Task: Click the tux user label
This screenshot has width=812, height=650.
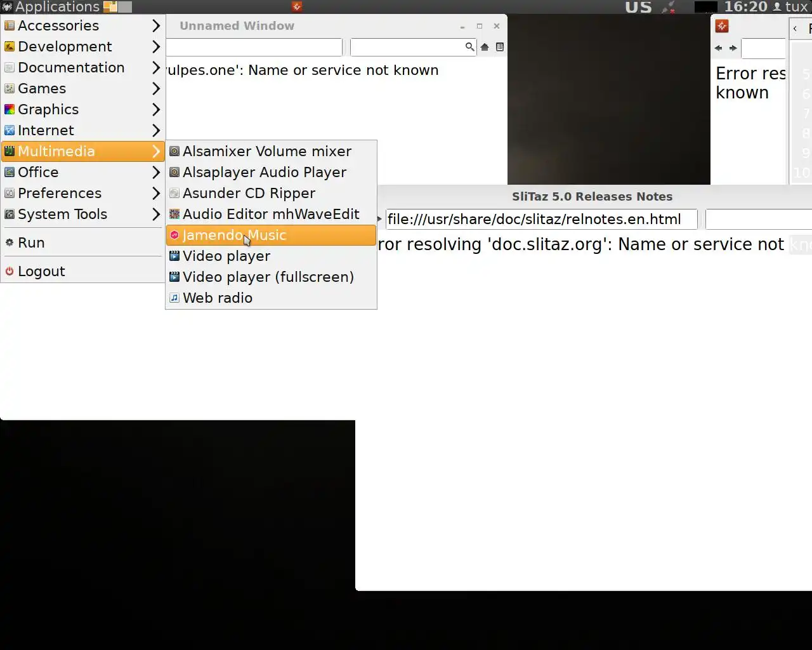Action: pyautogui.click(x=796, y=7)
